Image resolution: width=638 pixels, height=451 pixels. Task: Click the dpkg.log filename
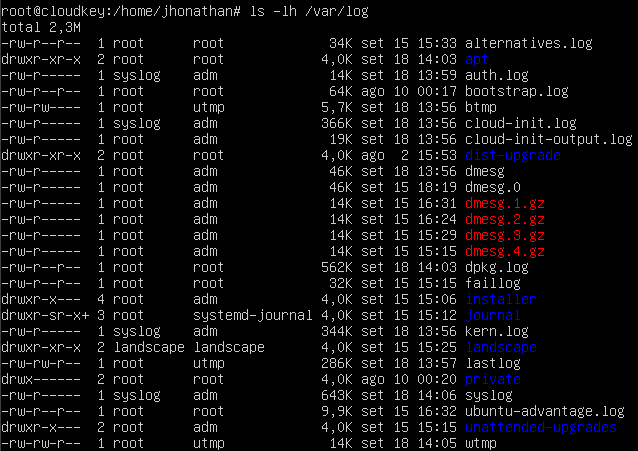pos(496,268)
